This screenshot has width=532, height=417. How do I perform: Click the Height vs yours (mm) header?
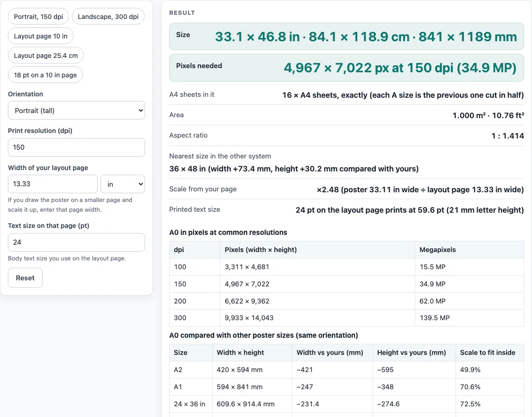pos(414,353)
